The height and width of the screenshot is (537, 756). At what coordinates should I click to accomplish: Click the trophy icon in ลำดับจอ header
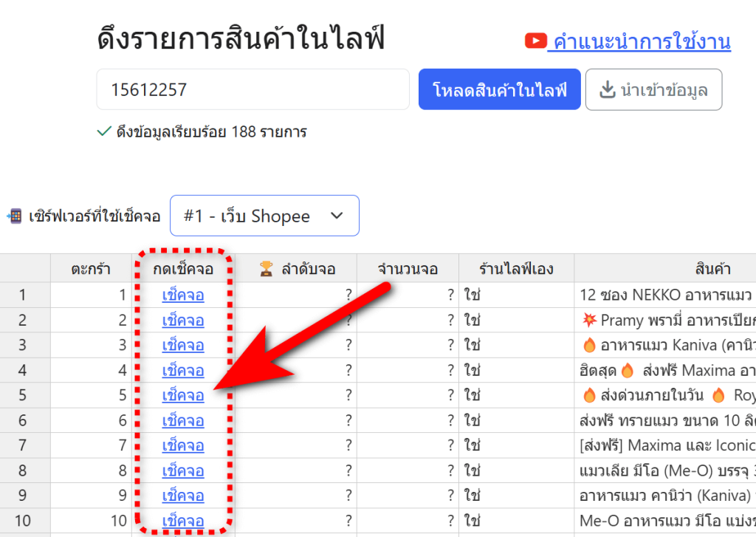pyautogui.click(x=267, y=269)
